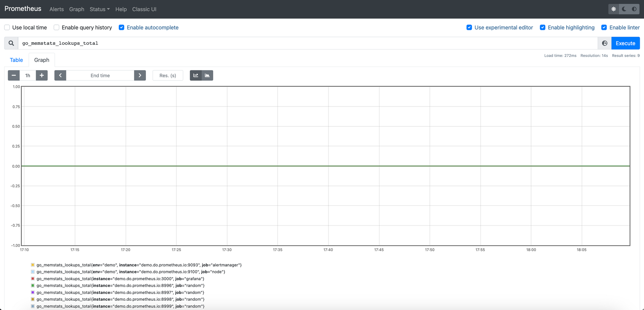
Task: Uncheck the Enable linter checkbox
Action: point(604,27)
